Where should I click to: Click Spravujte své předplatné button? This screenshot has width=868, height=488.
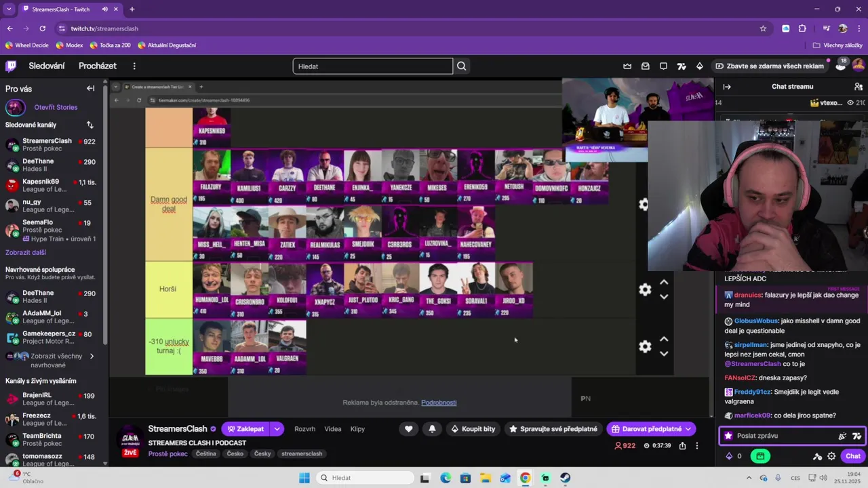tap(553, 429)
